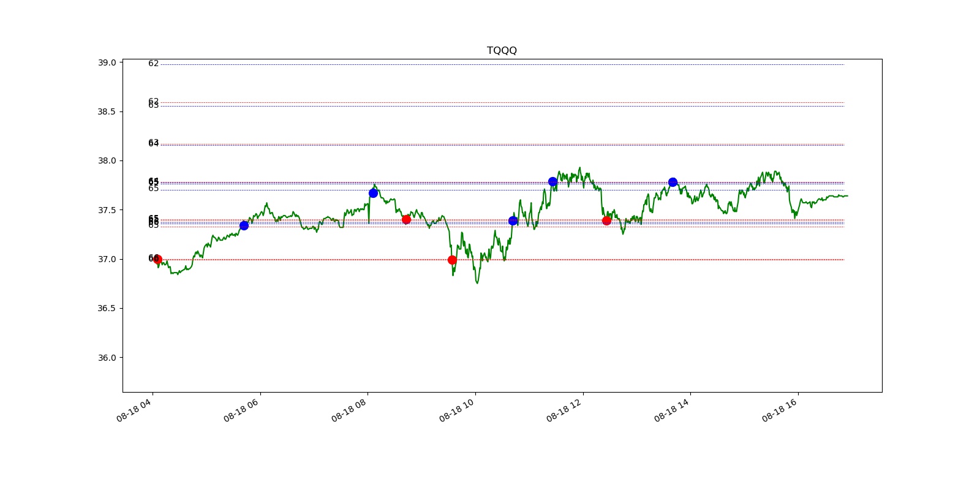Image resolution: width=980 pixels, height=490 pixels.
Task: Click the 08-18 04 x-axis label
Action: coord(134,410)
